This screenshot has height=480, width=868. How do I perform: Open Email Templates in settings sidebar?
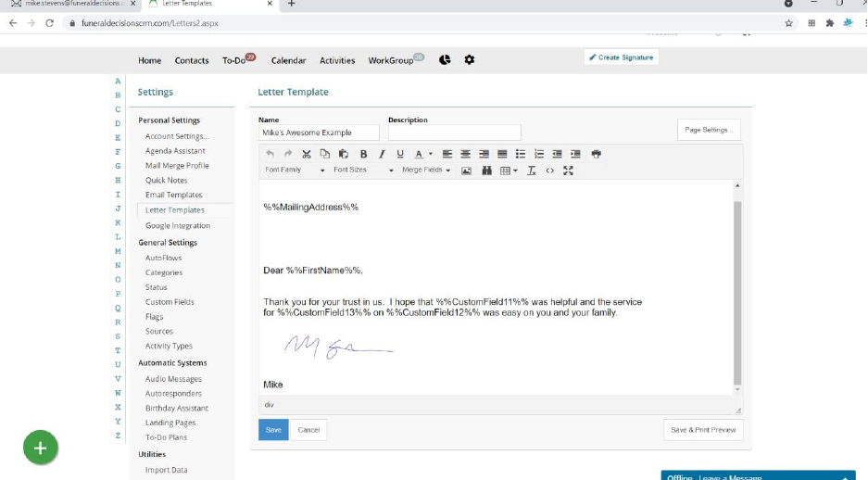tap(173, 195)
